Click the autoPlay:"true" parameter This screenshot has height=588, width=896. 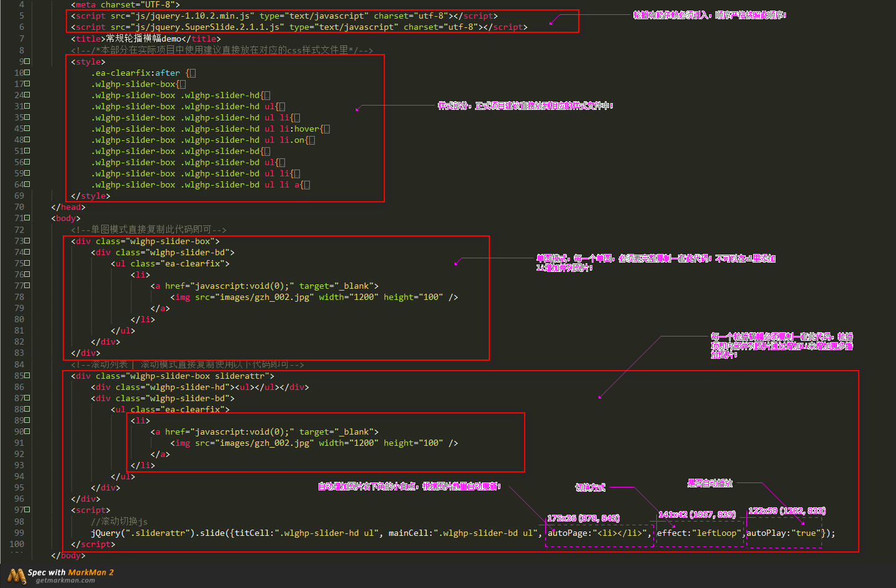pos(784,533)
